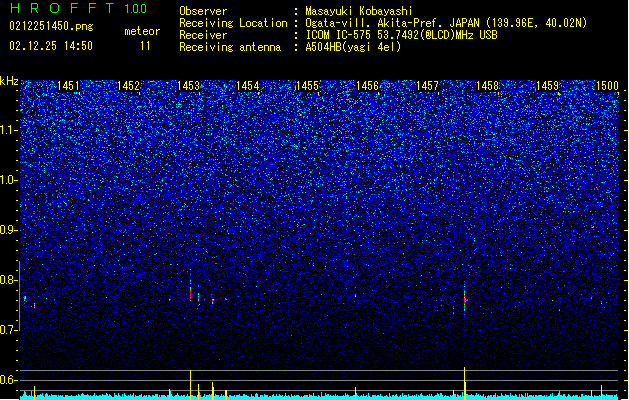629x400 pixels.
Task: Click the 1452 time marker
Action: (x=128, y=86)
